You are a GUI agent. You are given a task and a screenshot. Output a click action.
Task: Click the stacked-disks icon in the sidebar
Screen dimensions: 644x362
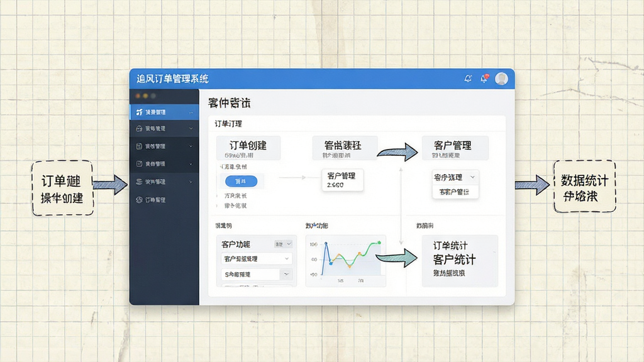[139, 182]
